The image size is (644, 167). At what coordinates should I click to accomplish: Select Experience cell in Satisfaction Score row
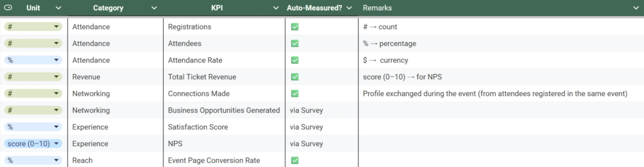tap(115, 127)
